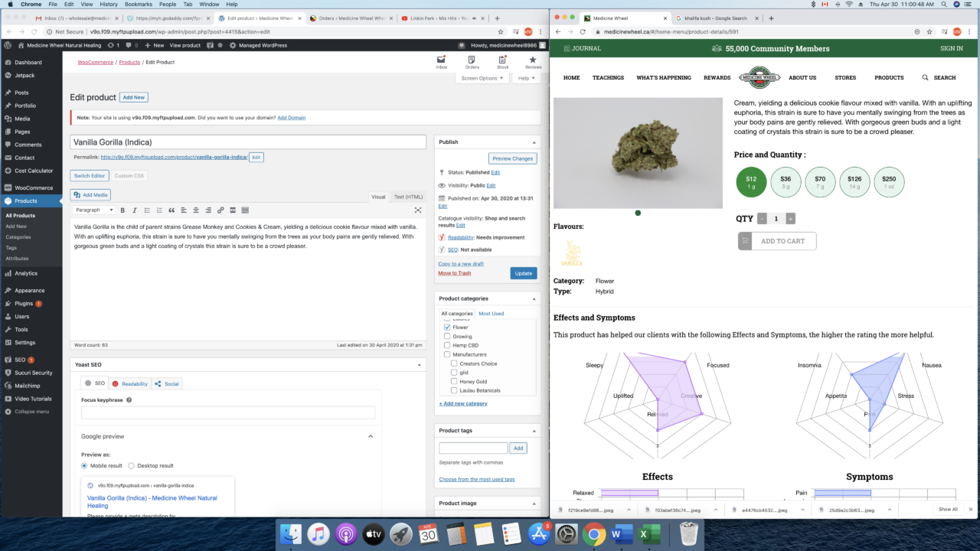Expand the Help dropdown tab

[x=526, y=78]
